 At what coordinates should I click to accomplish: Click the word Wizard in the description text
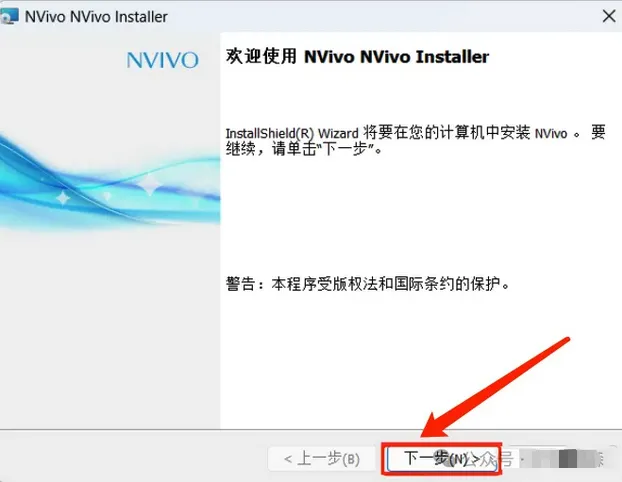(x=338, y=133)
